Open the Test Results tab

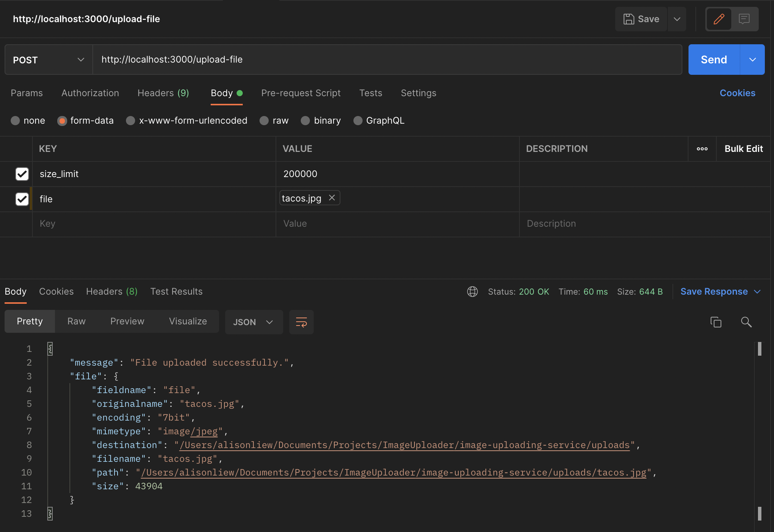click(176, 292)
